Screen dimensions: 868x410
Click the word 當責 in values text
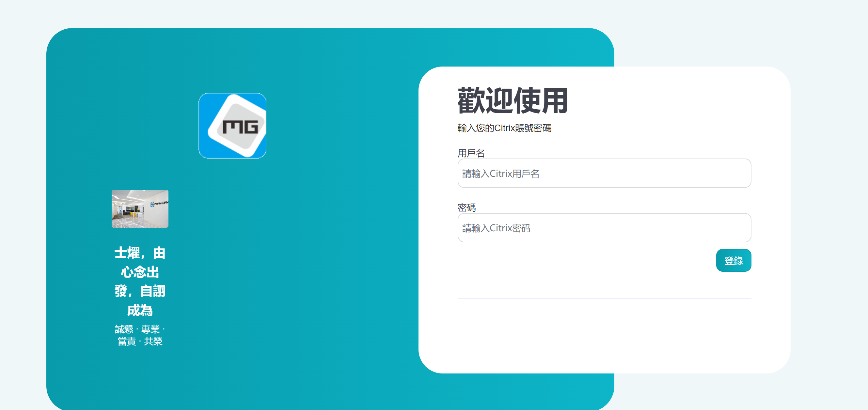point(127,341)
